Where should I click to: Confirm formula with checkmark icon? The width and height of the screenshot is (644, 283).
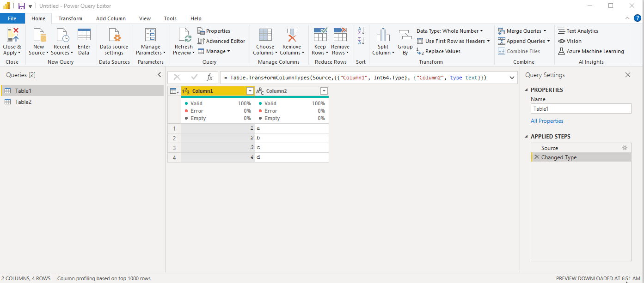[x=194, y=78]
